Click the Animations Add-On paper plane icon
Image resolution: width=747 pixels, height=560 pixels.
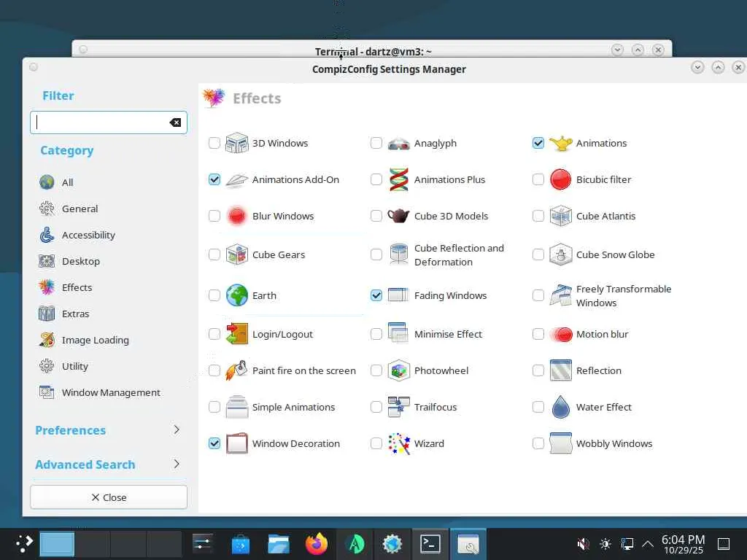[237, 179]
